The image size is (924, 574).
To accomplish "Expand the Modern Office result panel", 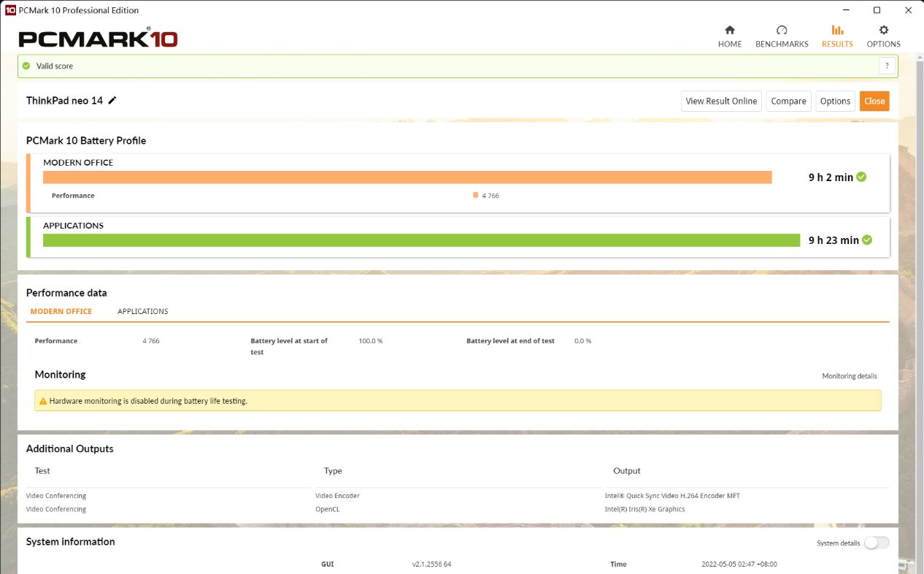I will (x=78, y=163).
